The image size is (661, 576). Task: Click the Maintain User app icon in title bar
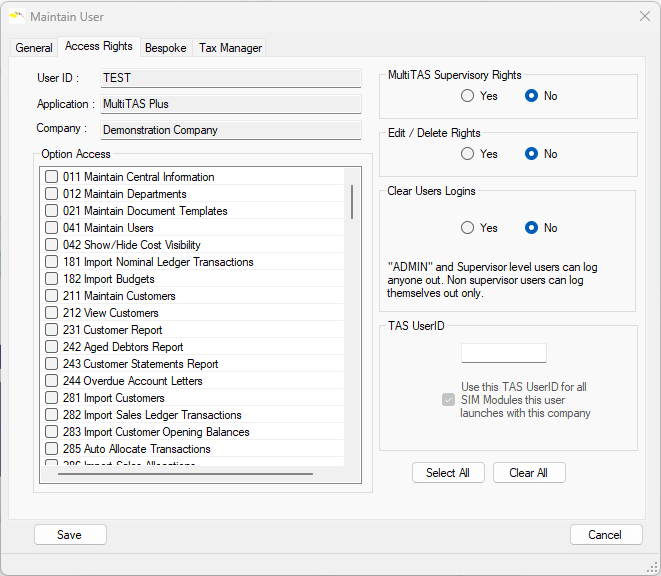coord(16,17)
